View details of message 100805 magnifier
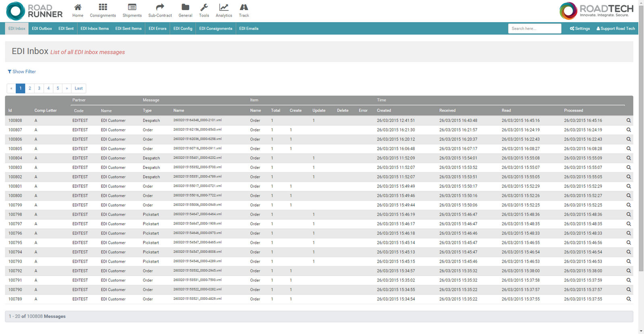 (628, 149)
